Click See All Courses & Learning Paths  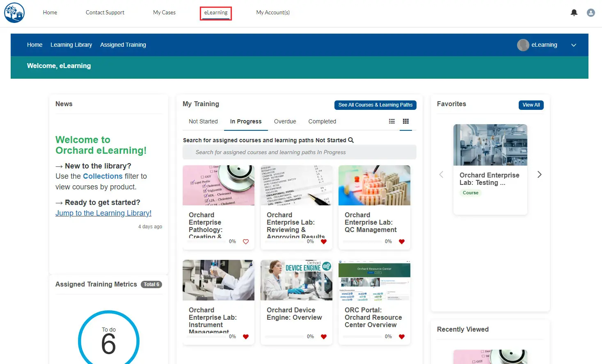click(375, 105)
